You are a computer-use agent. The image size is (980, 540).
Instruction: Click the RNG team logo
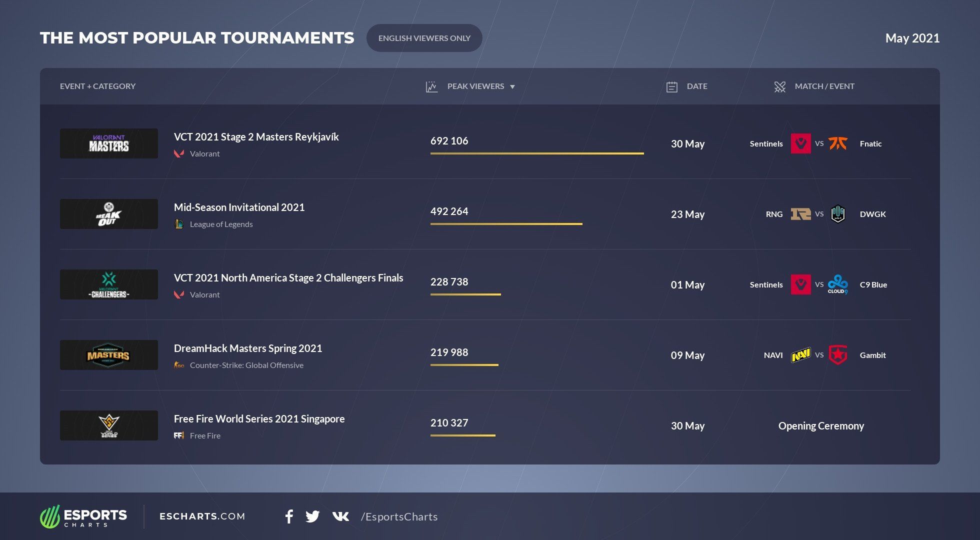801,214
